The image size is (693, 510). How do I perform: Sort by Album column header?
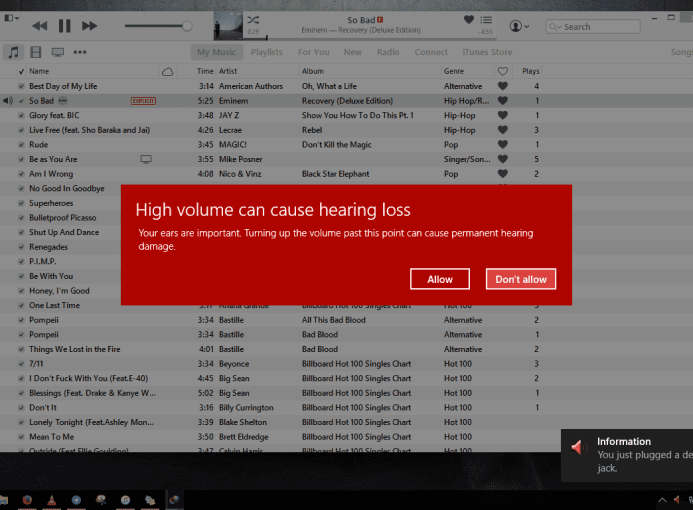click(312, 71)
